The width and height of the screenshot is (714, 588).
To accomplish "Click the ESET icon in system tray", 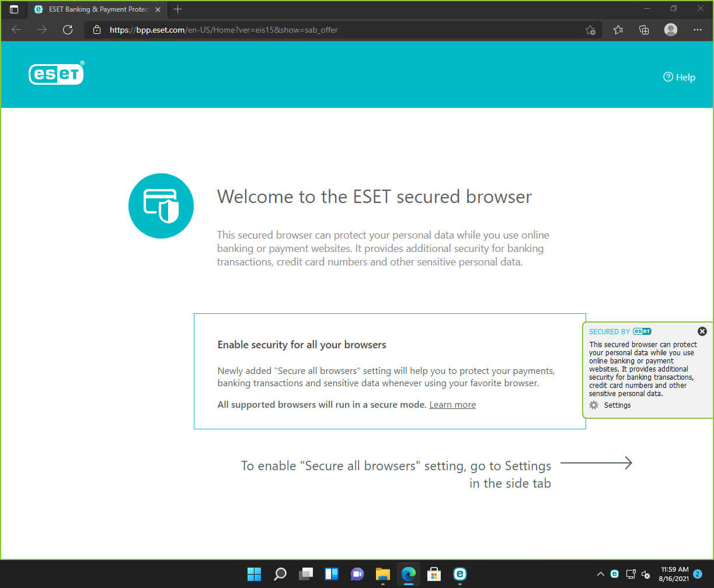I will (614, 574).
